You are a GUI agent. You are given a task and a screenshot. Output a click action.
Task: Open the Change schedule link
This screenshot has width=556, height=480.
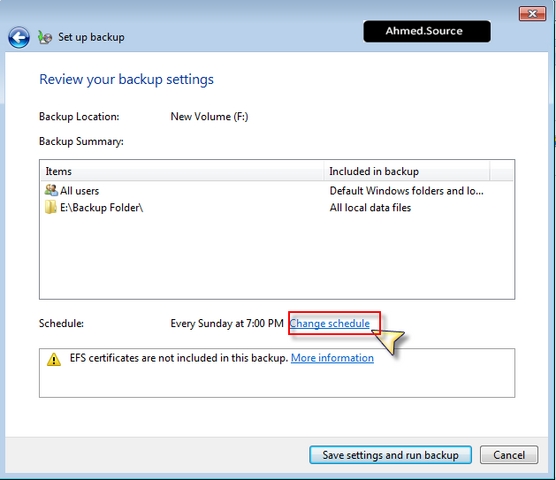tap(329, 323)
